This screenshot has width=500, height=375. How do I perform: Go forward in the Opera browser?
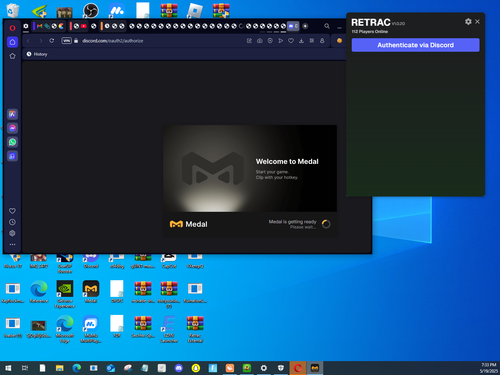(x=40, y=41)
